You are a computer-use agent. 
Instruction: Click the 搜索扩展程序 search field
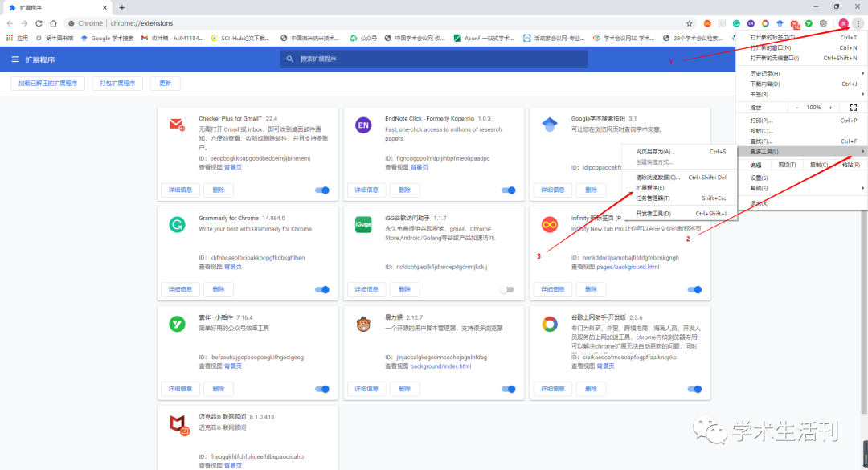[x=434, y=59]
